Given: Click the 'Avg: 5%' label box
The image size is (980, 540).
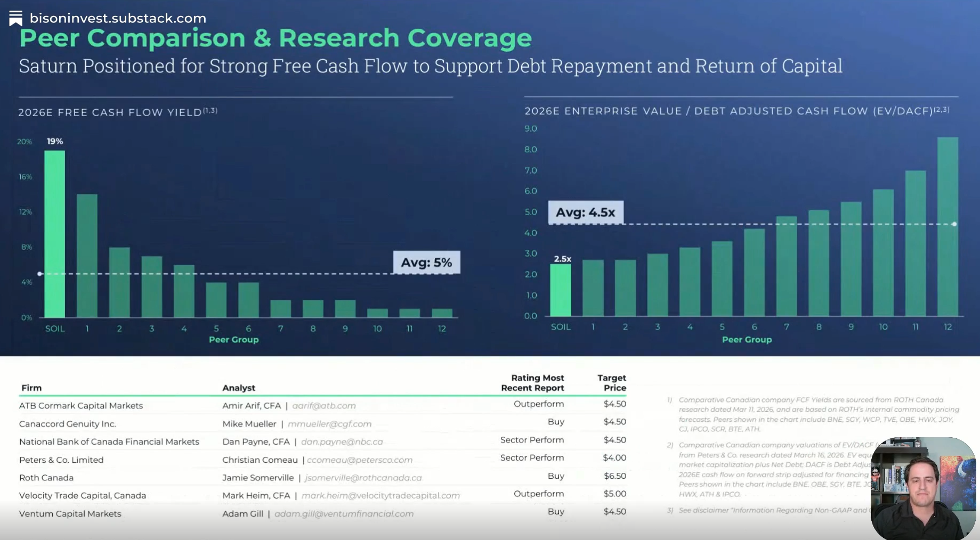Looking at the screenshot, I should pyautogui.click(x=426, y=263).
